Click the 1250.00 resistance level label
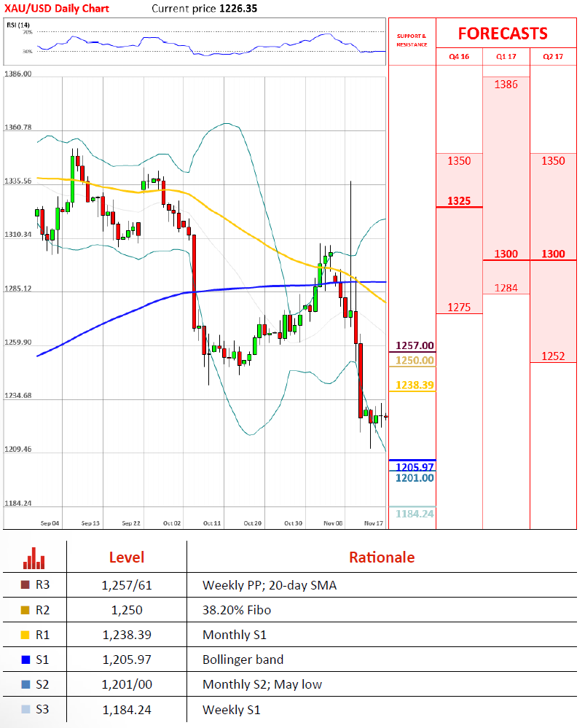Screen dimensions: 585x728 point(415,360)
